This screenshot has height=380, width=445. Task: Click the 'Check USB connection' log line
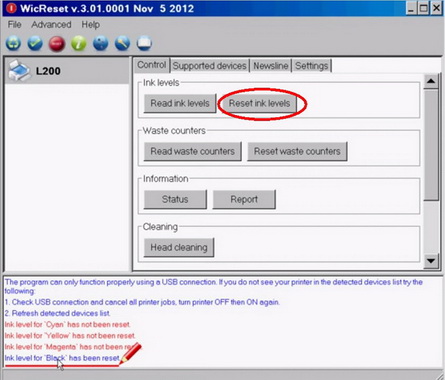tap(142, 302)
